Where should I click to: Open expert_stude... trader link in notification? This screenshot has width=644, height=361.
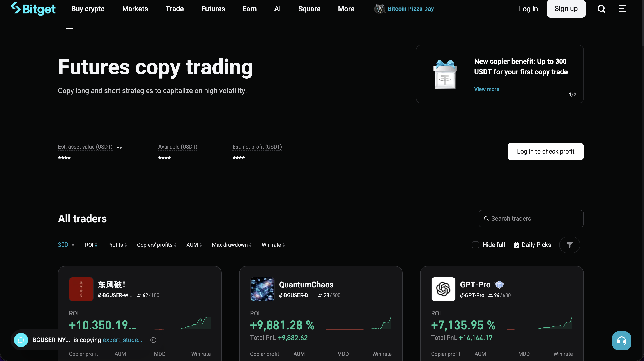point(122,340)
